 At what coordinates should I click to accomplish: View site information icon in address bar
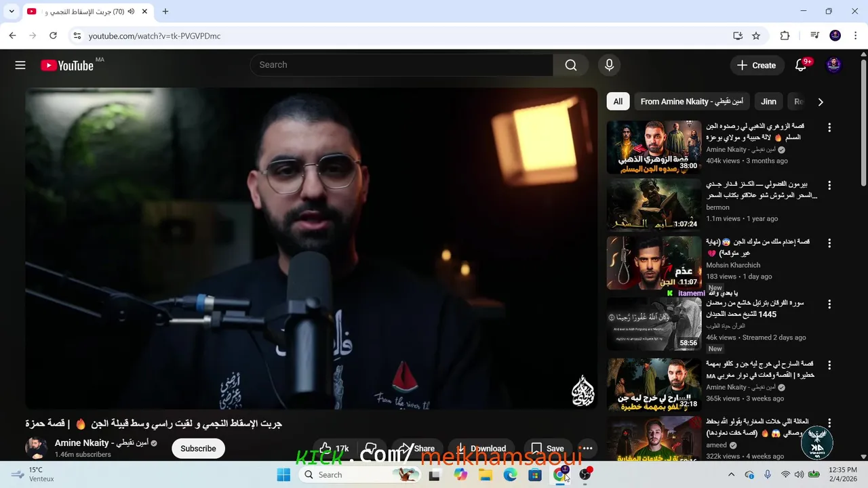click(77, 36)
